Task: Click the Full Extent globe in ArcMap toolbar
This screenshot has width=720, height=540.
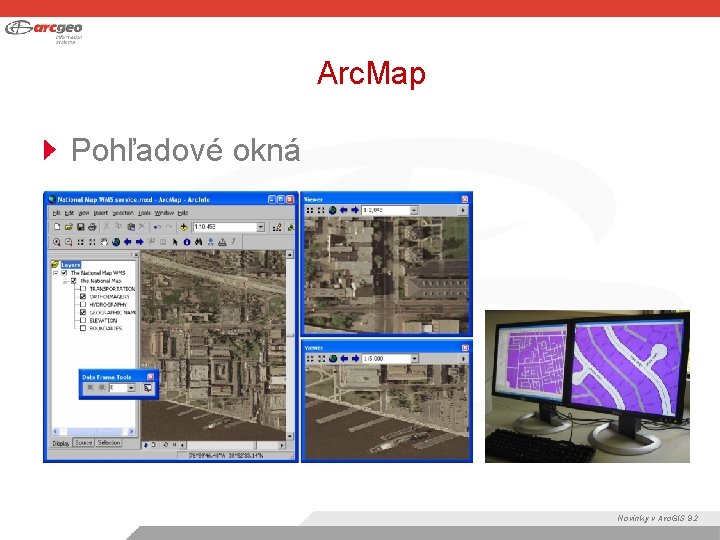Action: click(116, 242)
